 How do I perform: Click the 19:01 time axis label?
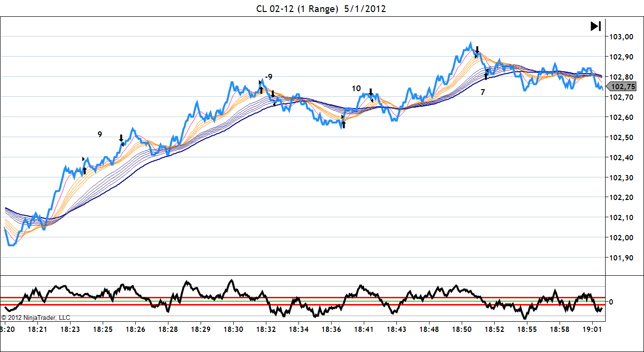pos(592,329)
